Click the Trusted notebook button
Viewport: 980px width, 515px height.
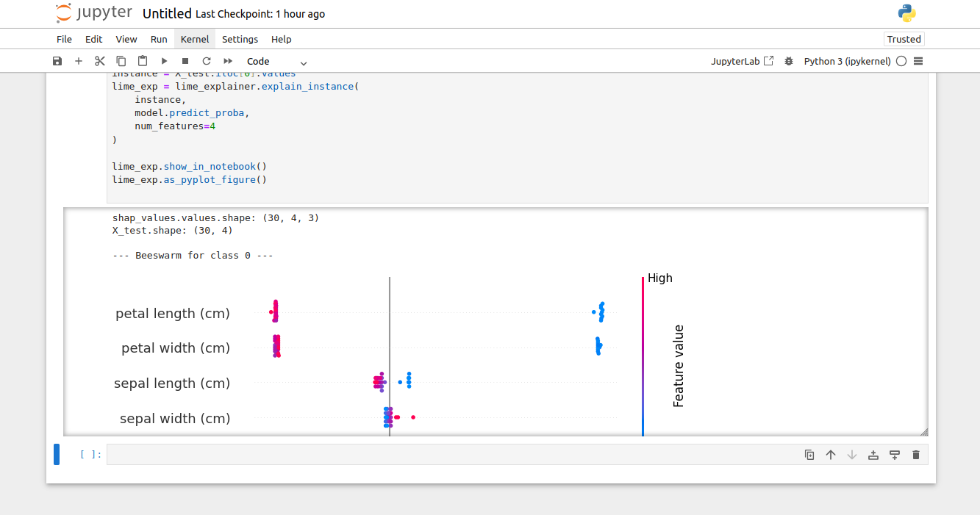pos(904,39)
